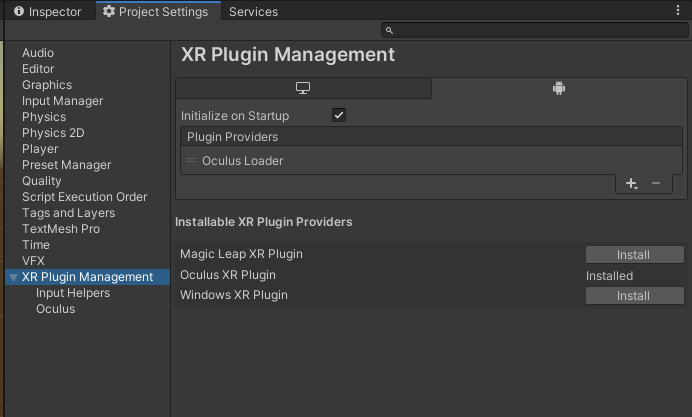Open the Services tab

253,11
